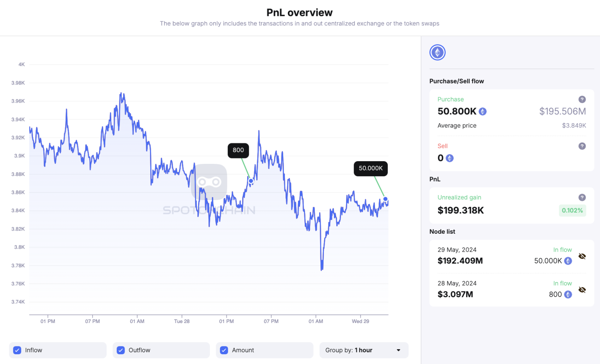This screenshot has height=364, width=600.
Task: Open the Sell help question mark
Action: tap(582, 146)
